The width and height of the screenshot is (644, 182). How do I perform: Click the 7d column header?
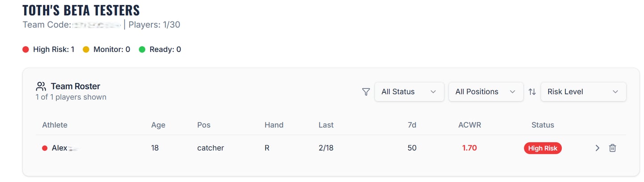[412, 125]
